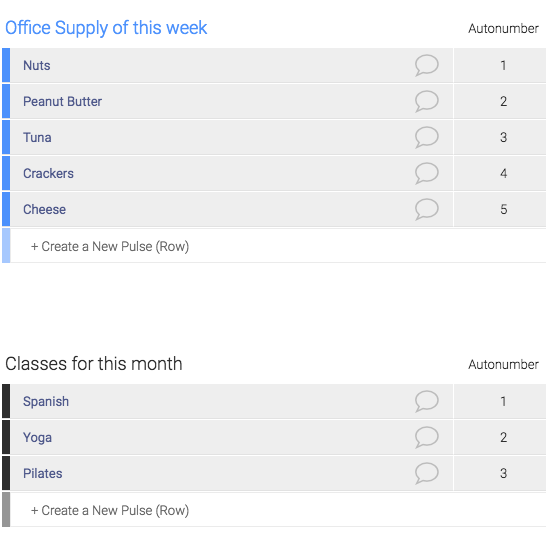The width and height of the screenshot is (546, 536).
Task: Open the comment bubble for Cheese
Action: coord(427,209)
